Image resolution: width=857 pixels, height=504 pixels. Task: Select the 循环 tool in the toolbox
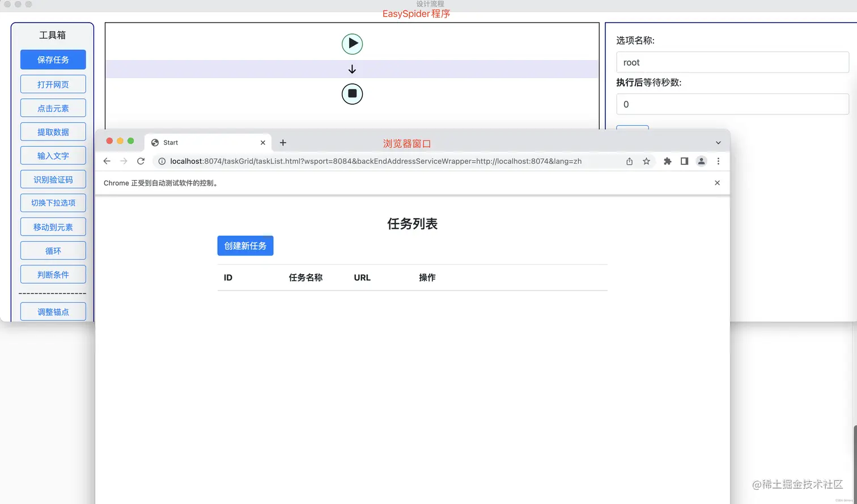click(53, 250)
